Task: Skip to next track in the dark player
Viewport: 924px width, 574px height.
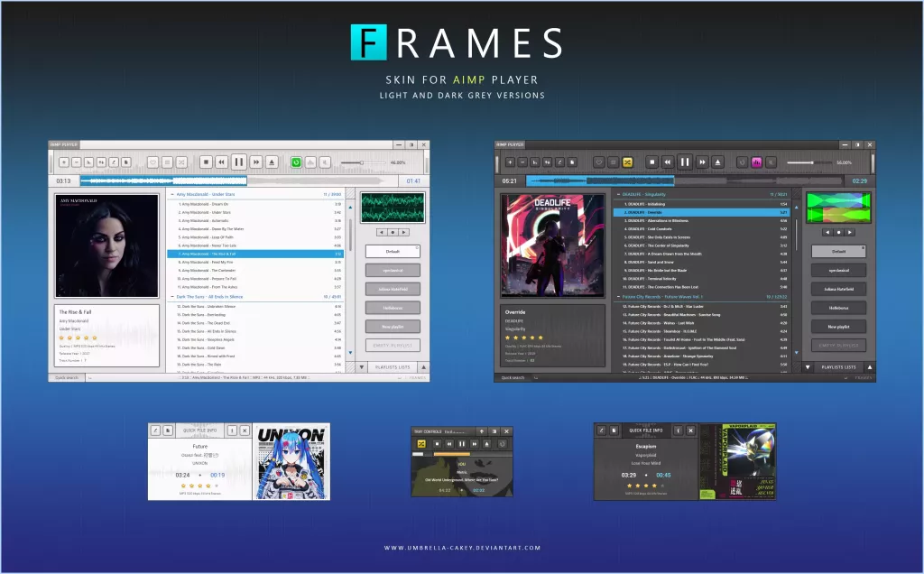Action: [x=702, y=162]
